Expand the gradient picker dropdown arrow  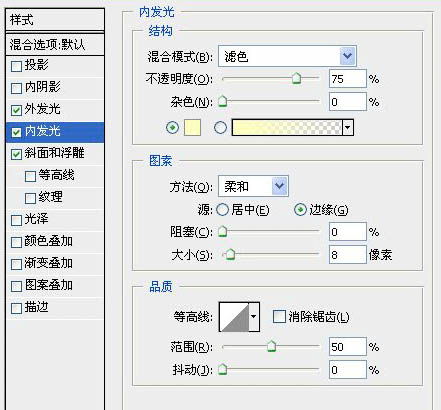348,127
